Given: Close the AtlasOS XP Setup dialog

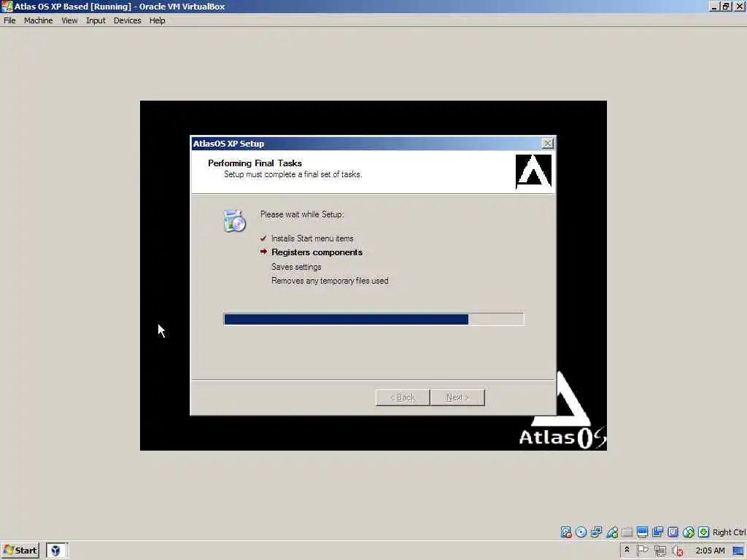Looking at the screenshot, I should pos(547,144).
